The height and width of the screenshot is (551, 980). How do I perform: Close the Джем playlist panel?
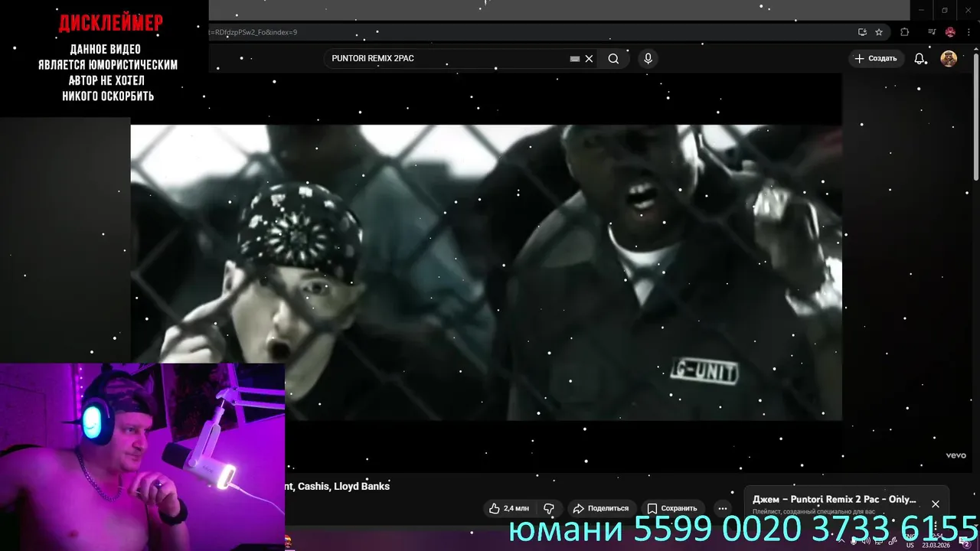935,504
